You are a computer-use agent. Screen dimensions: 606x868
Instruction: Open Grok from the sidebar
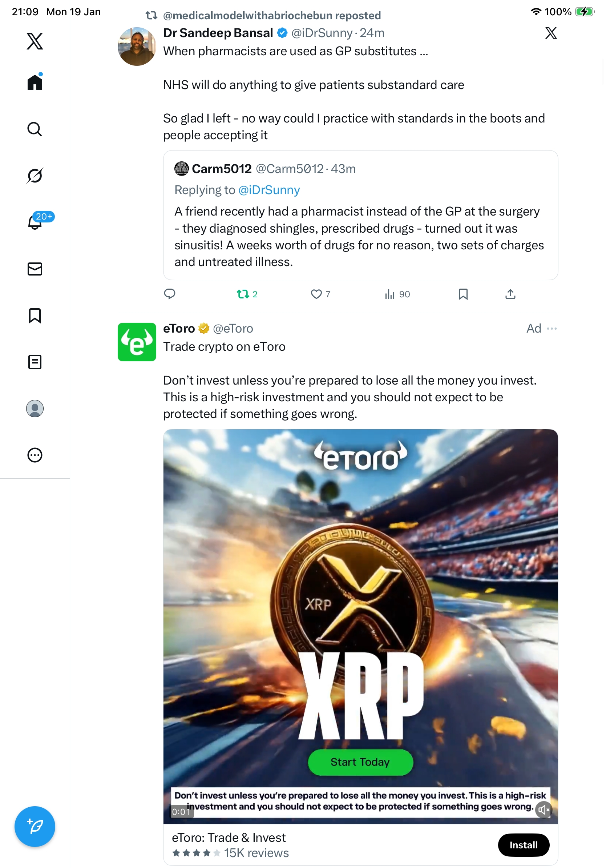[x=35, y=176]
